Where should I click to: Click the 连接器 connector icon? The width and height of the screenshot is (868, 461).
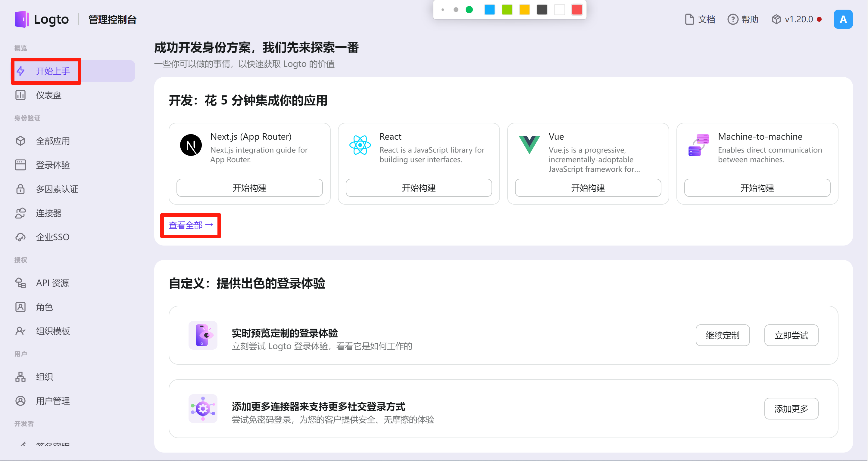pos(20,213)
